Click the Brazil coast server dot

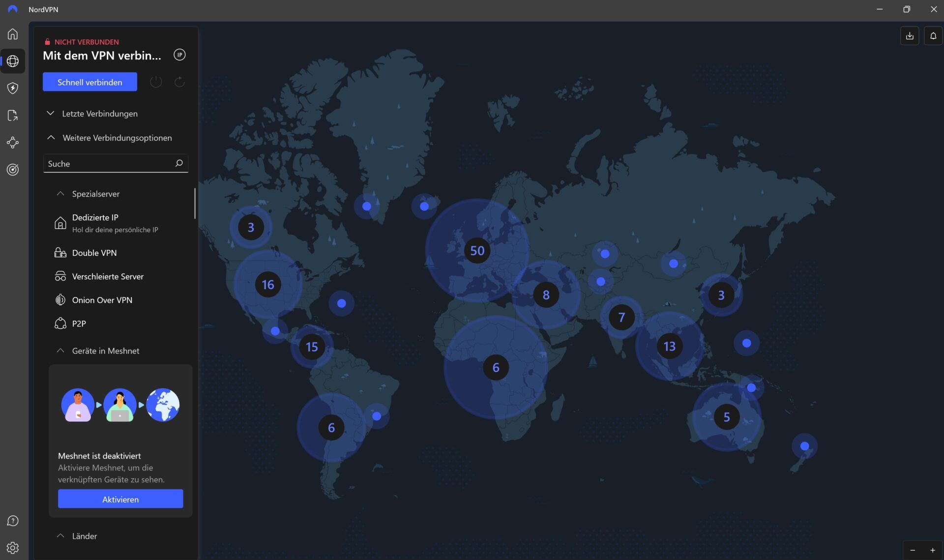click(377, 416)
